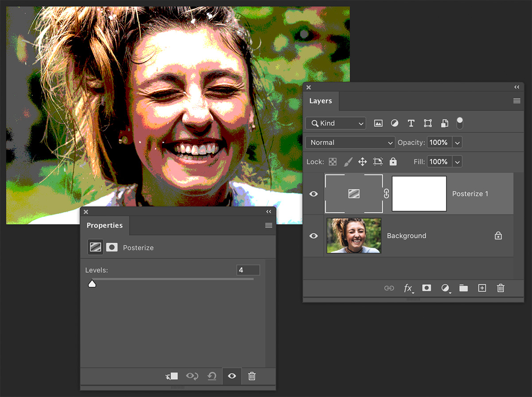Click the Levels value input field
Image resolution: width=532 pixels, height=397 pixels.
point(248,270)
